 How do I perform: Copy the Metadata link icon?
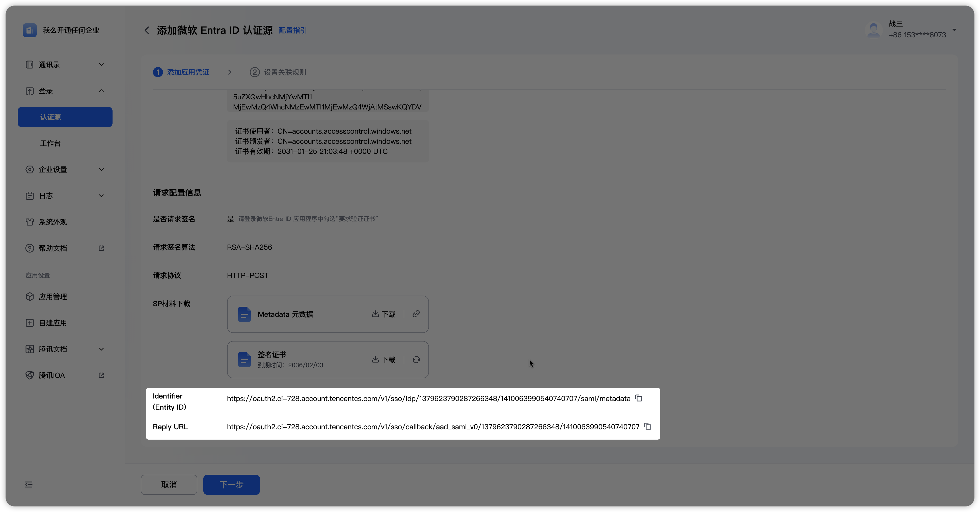tap(416, 314)
